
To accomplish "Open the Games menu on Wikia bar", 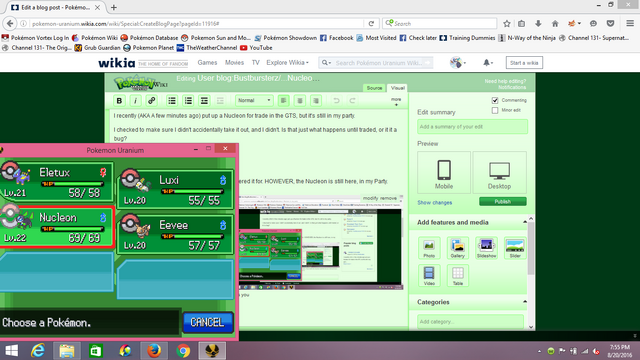I will (x=207, y=62).
